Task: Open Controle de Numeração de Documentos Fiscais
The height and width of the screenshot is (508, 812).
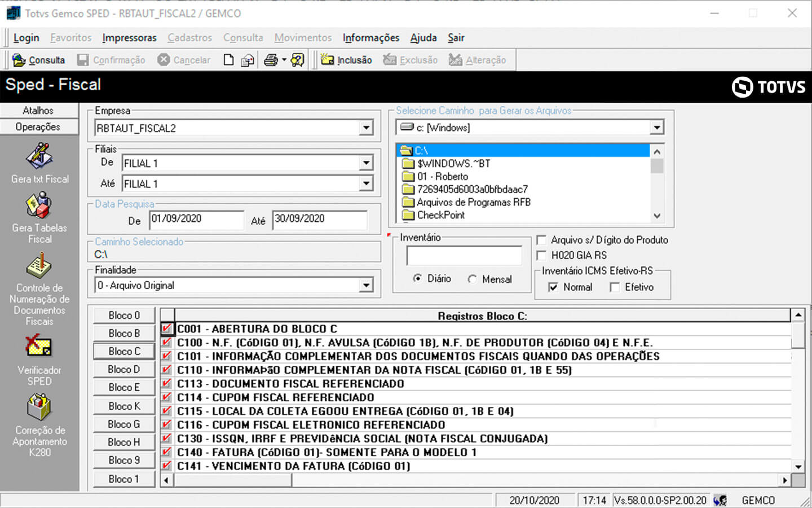Action: [39, 266]
